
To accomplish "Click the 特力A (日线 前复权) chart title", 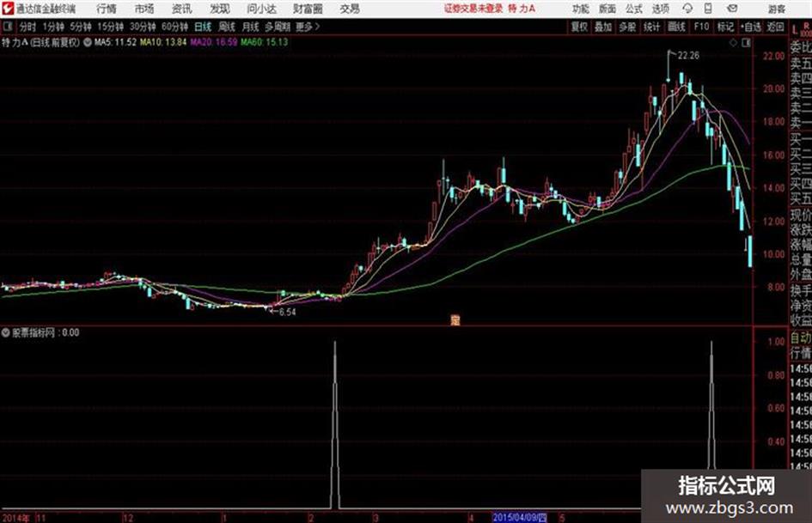I will [x=41, y=42].
